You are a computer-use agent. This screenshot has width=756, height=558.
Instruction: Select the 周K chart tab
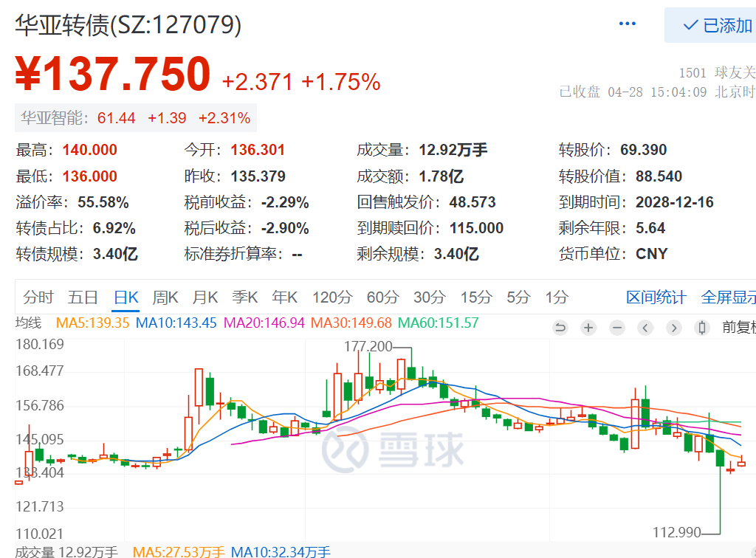tap(165, 297)
